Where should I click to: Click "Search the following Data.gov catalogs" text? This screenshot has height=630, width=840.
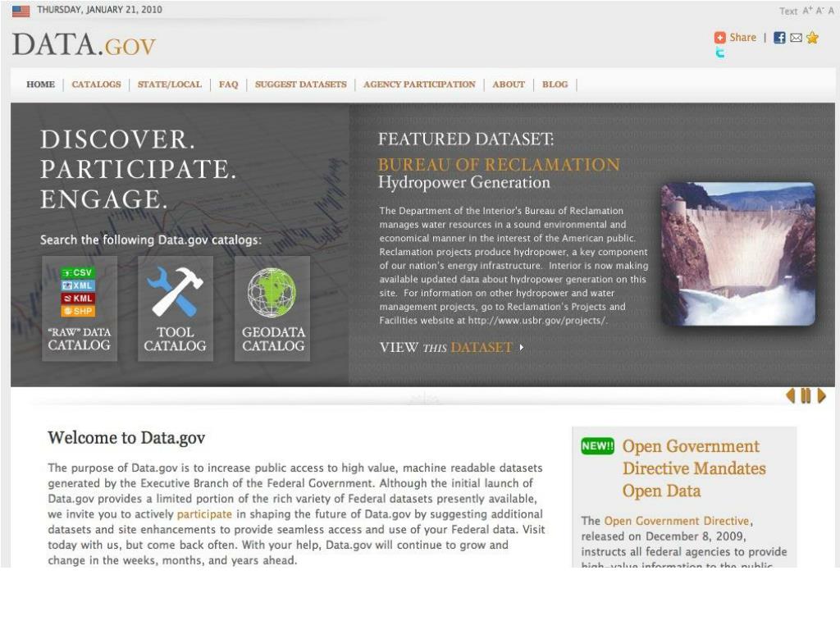coord(151,240)
